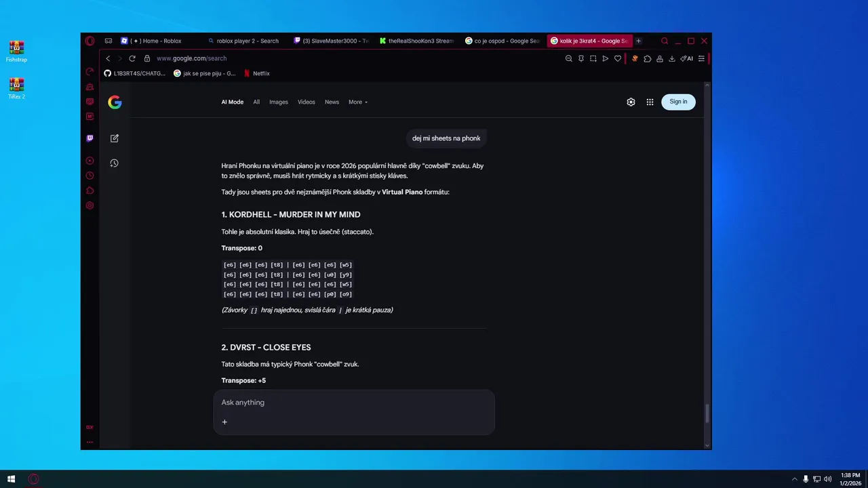Show hidden system tray icons
The width and height of the screenshot is (868, 488).
coord(795,479)
